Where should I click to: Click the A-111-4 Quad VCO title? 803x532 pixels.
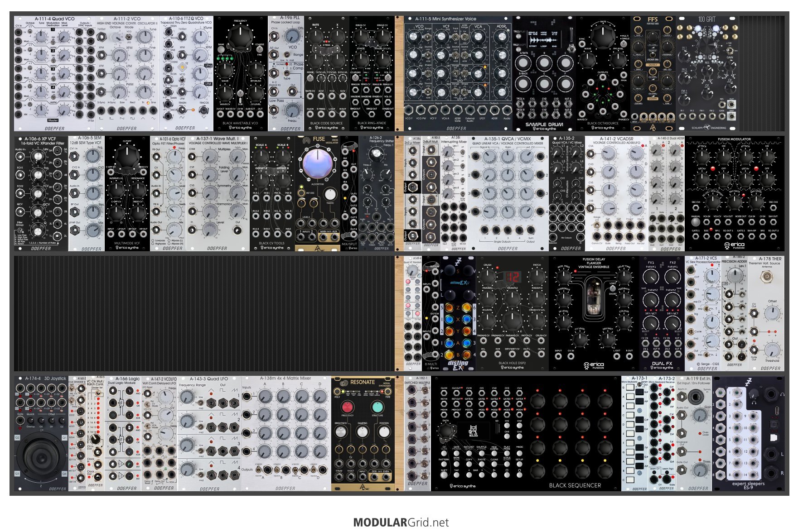click(x=55, y=19)
